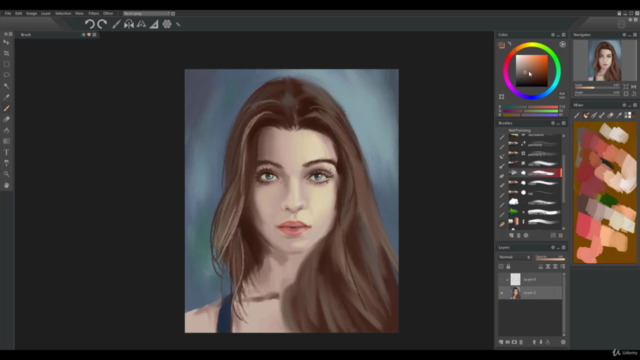Open the Layer menu

click(46, 13)
